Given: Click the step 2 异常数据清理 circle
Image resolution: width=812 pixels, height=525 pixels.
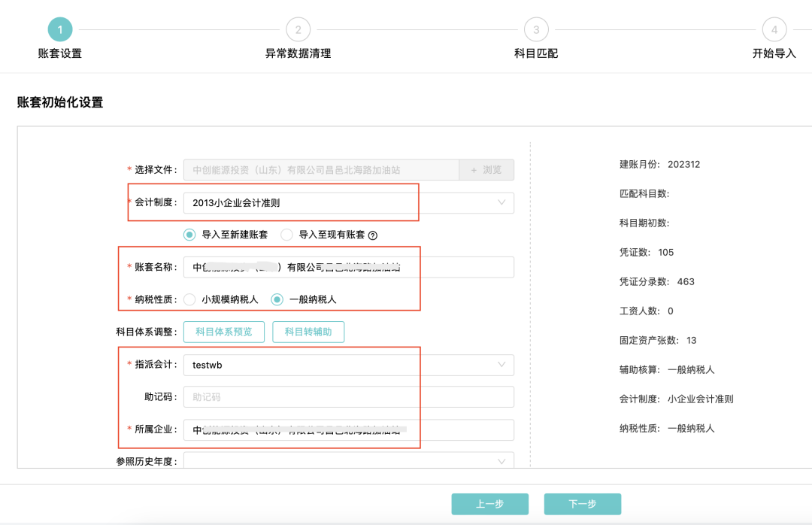Looking at the screenshot, I should 298,30.
